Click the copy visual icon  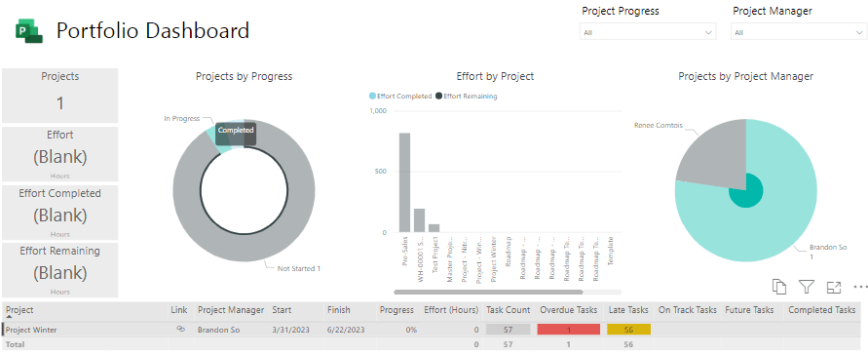click(x=779, y=287)
